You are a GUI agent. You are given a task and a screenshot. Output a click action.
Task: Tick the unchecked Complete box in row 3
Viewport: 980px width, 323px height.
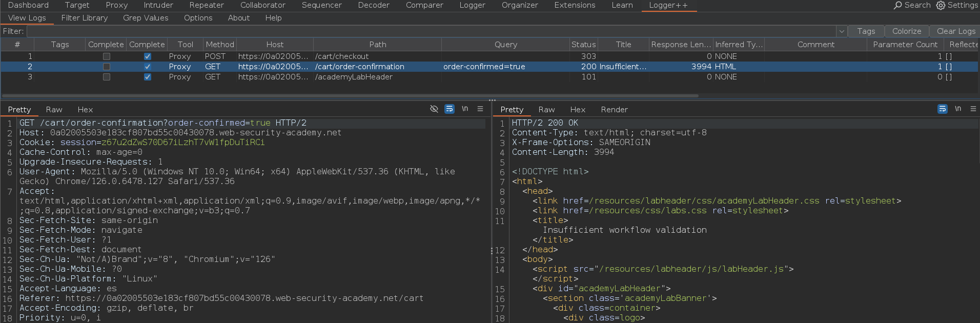coord(107,77)
